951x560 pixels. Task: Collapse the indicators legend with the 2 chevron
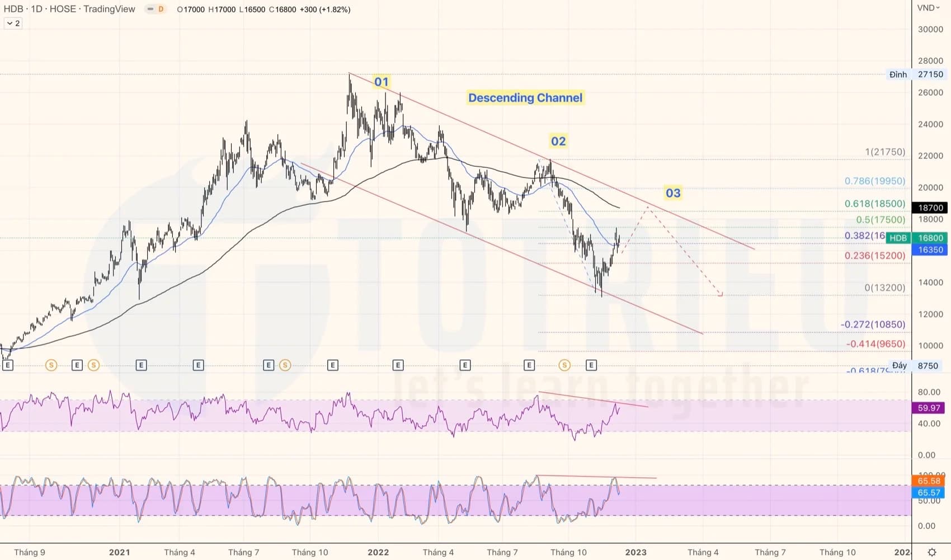12,23
